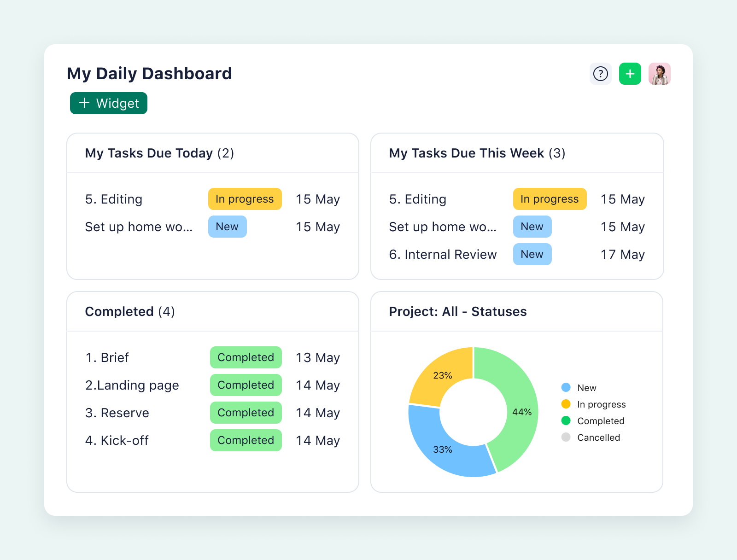
Task: Open the Set up home task link
Action: (139, 227)
